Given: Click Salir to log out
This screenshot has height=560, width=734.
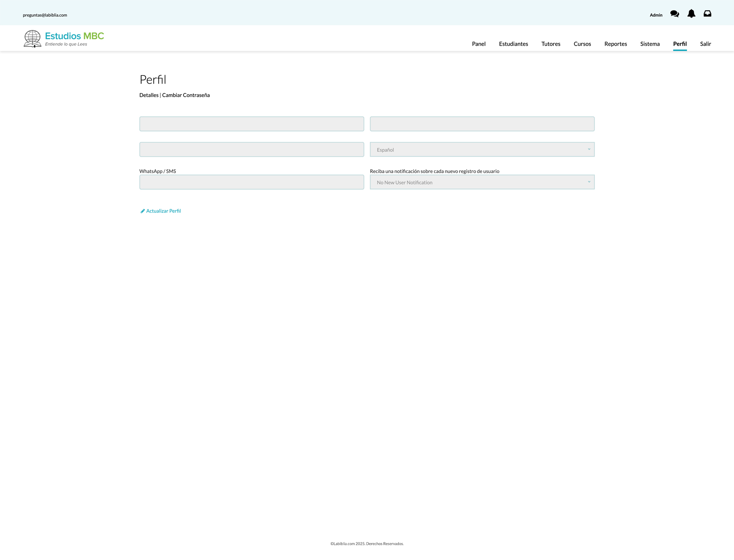Looking at the screenshot, I should (705, 44).
